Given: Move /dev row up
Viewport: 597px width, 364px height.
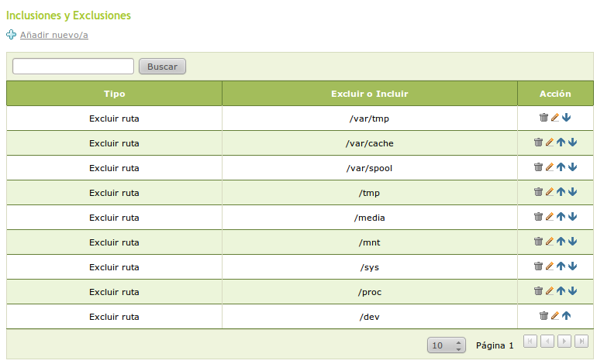Looking at the screenshot, I should coord(566,316).
